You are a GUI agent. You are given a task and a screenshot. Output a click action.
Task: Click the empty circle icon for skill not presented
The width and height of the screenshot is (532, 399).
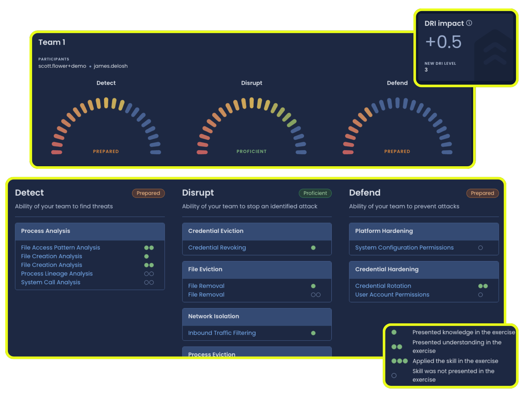(x=394, y=375)
